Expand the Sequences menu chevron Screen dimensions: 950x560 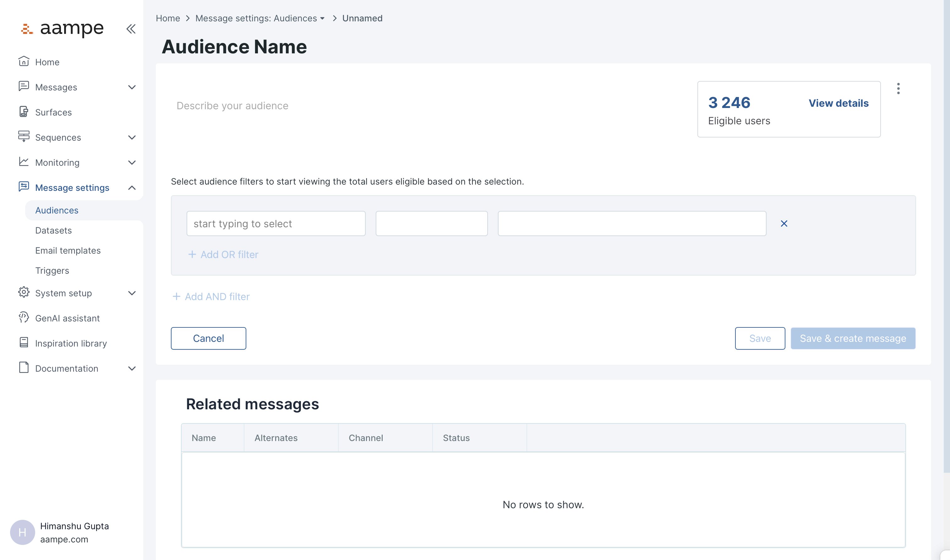click(132, 137)
